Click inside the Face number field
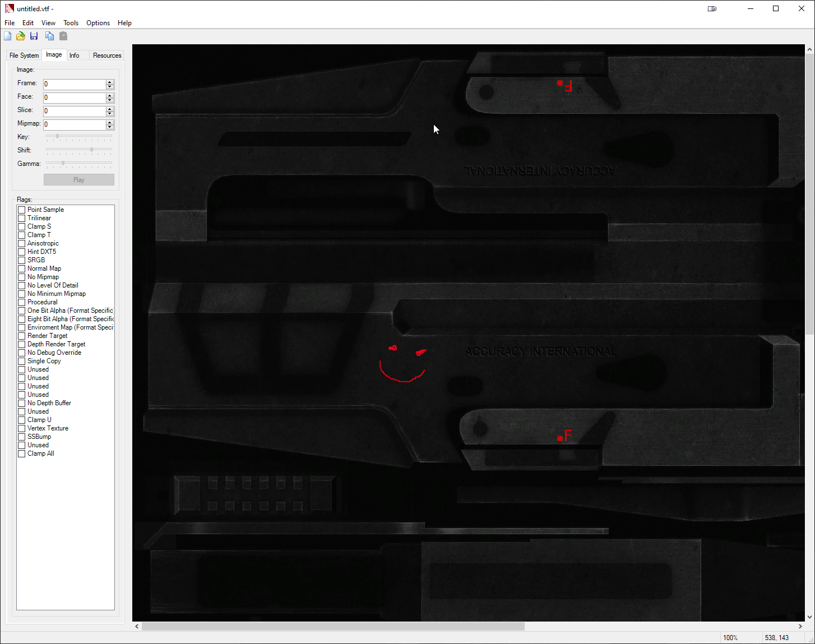This screenshot has width=815, height=644. pyautogui.click(x=74, y=98)
